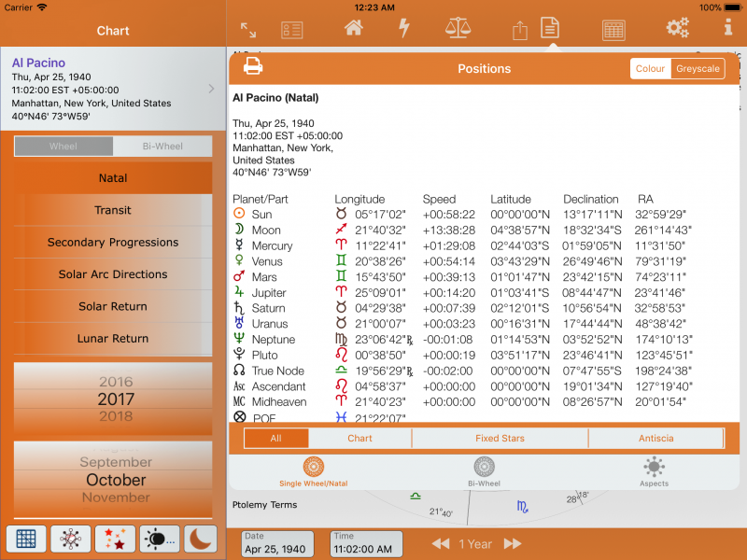
Task: Click the printer icon in Positions panel
Action: [253, 66]
